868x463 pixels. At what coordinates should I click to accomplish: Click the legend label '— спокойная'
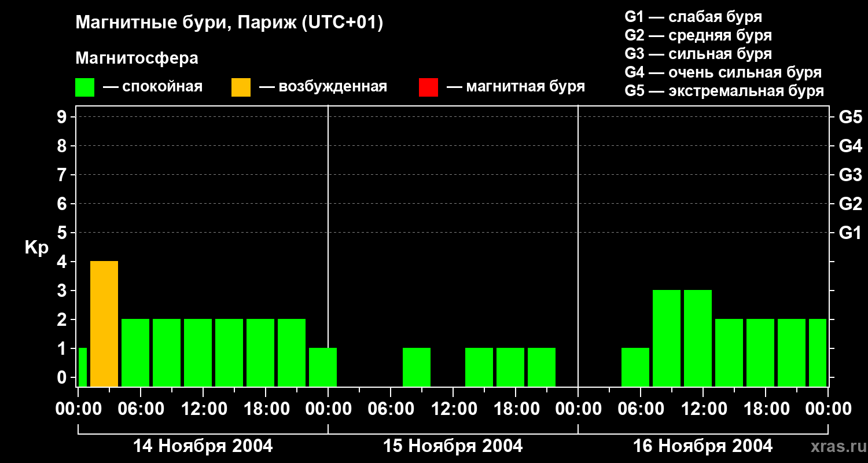point(153,87)
